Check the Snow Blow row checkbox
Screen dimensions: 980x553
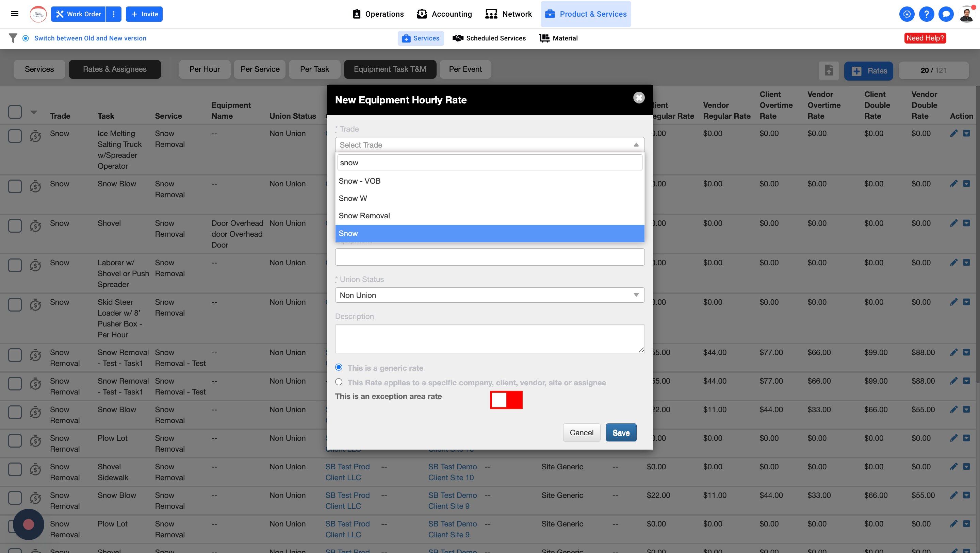15,186
